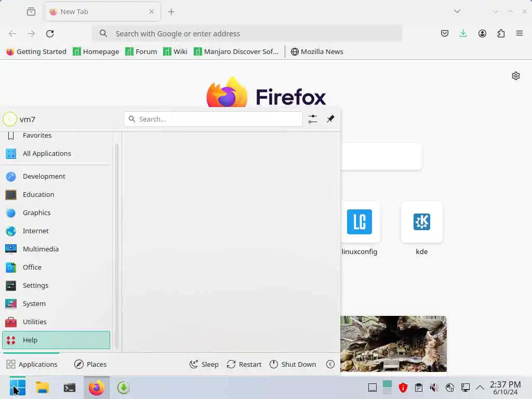Select Favorites in the launcher sidebar
Image resolution: width=532 pixels, height=399 pixels.
56,136
